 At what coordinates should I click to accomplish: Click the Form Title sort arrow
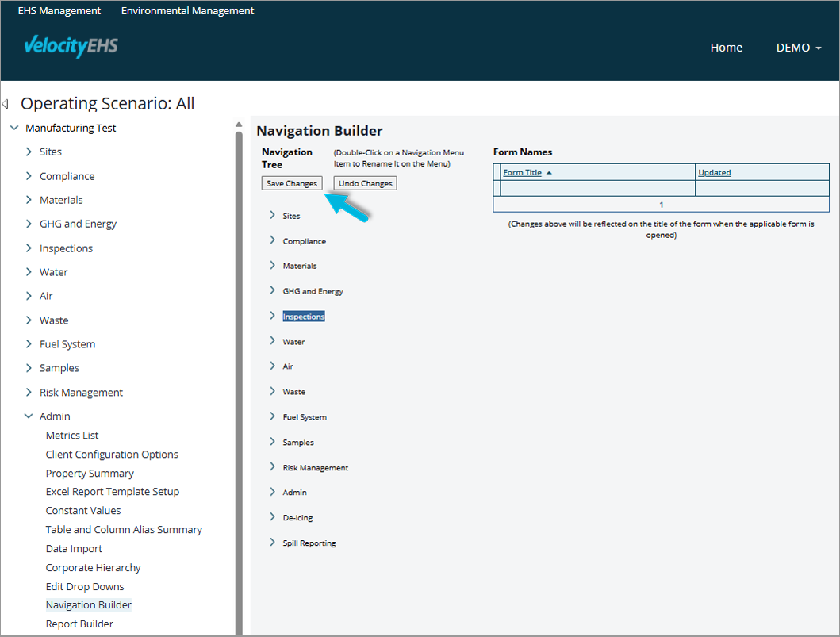pos(549,172)
